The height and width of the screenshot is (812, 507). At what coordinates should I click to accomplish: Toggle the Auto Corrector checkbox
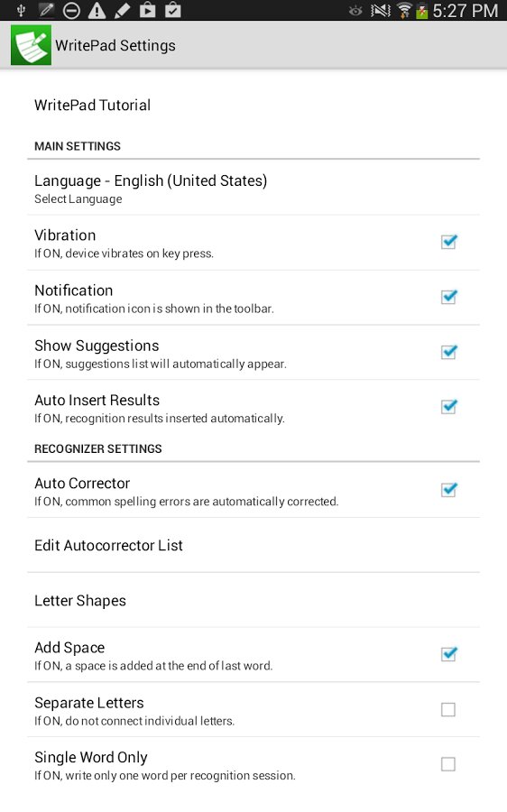click(x=448, y=489)
